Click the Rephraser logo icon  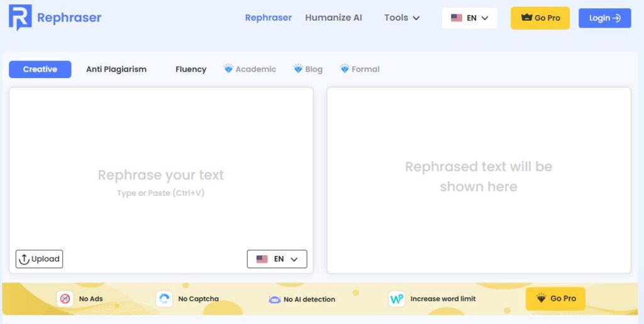(x=20, y=18)
